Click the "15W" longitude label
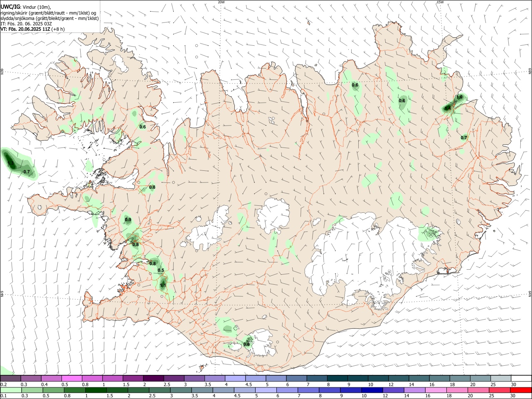 [440, 2]
